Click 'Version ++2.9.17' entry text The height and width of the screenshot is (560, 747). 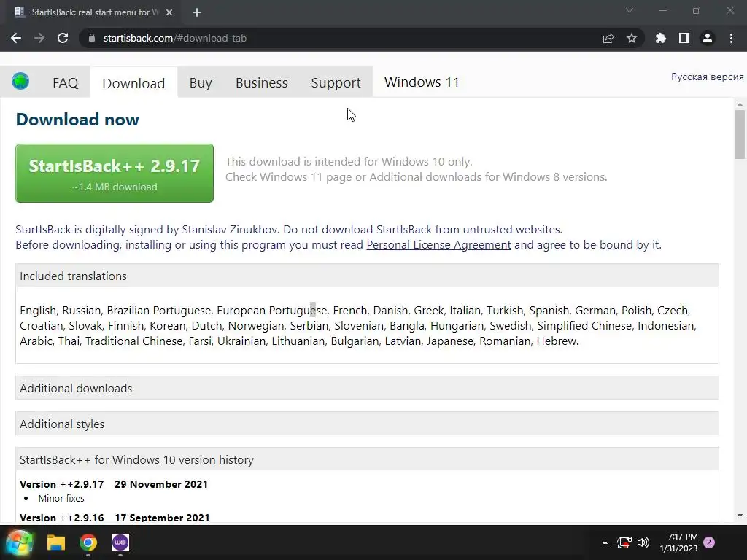point(62,484)
